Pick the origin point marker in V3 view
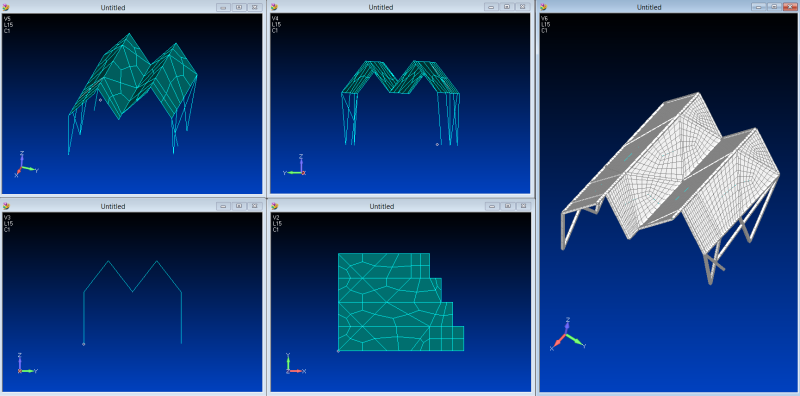 pos(84,344)
